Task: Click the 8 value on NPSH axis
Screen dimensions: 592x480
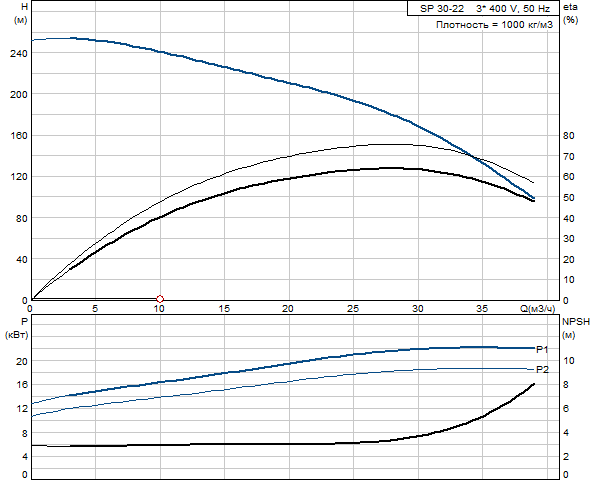Action: click(x=566, y=384)
